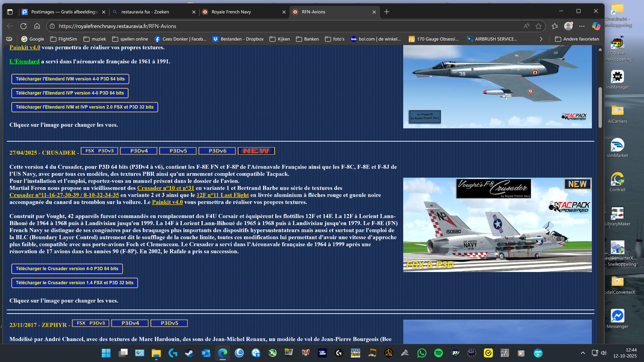Open Windows Start menu
Viewport: 644px width, 362px height.
click(107, 353)
